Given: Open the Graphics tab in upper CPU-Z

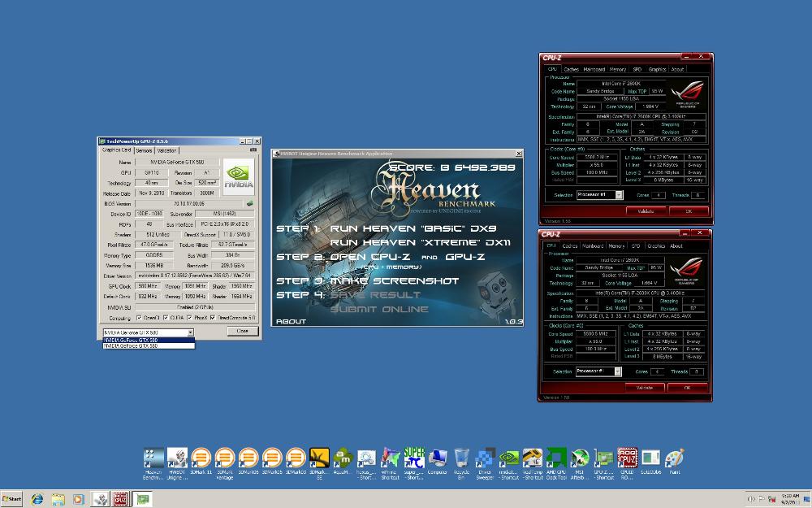Looking at the screenshot, I should [657, 69].
